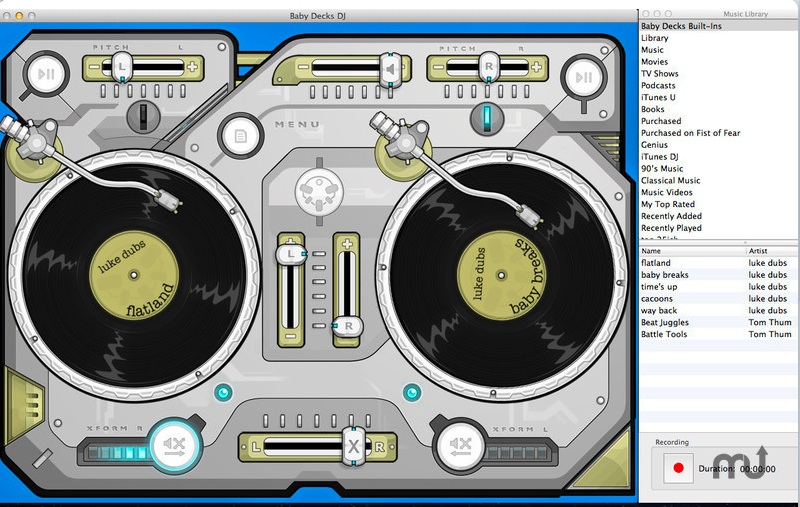Click right pitch minus button
The image size is (800, 507).
439,67
